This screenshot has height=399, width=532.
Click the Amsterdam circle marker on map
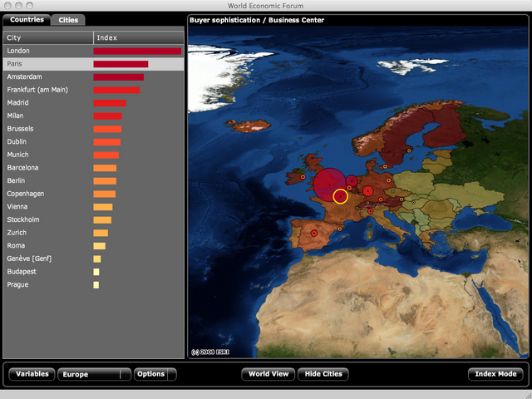tap(351, 181)
